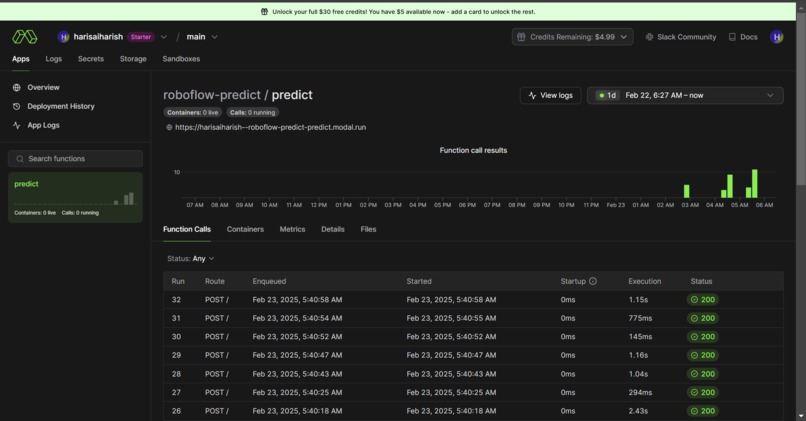This screenshot has height=421, width=806.
Task: Open the Credits Remaining $4.99 dropdown
Action: [x=573, y=37]
